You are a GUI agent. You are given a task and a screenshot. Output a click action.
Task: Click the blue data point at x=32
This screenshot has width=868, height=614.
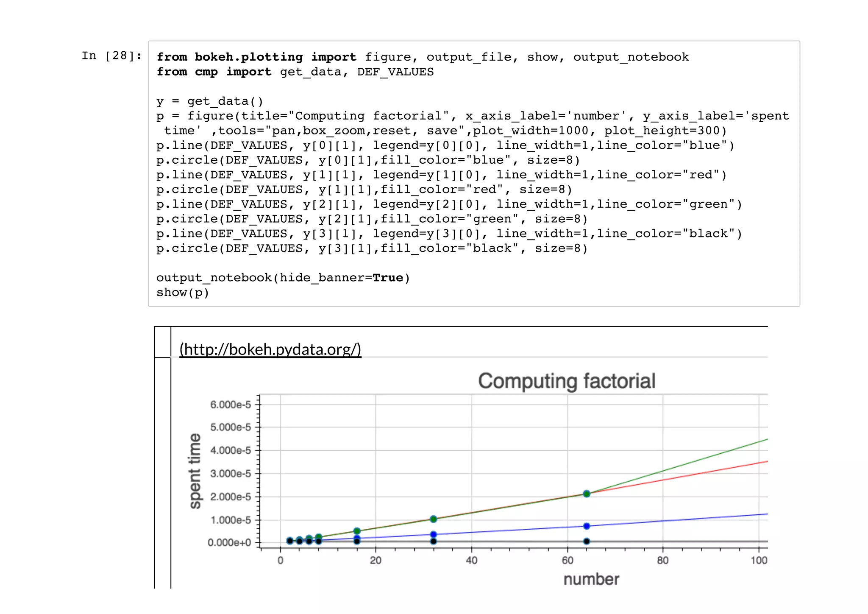click(433, 534)
